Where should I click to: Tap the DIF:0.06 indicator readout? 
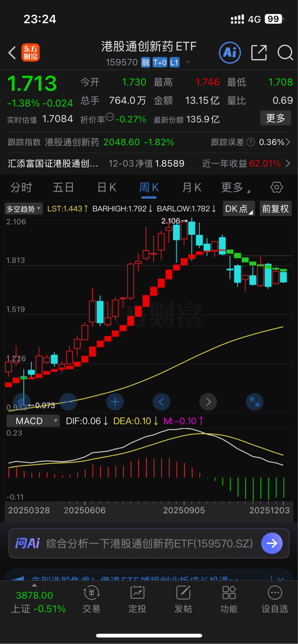[87, 421]
